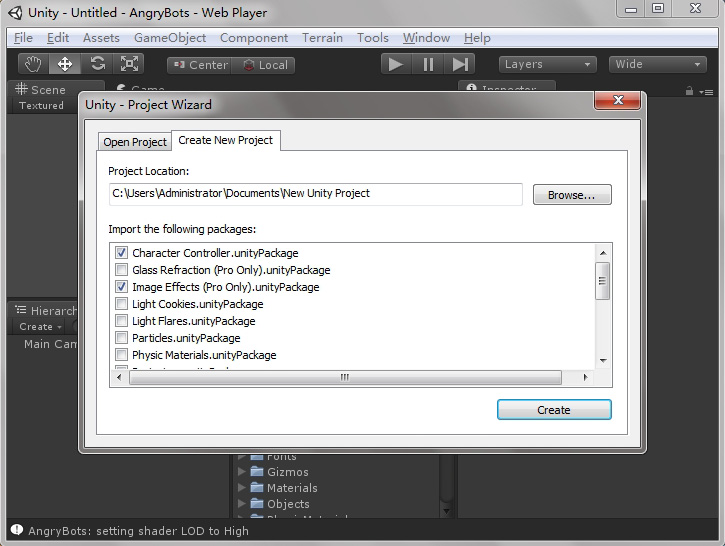Screen dimensions: 725x546
Task: Click the Project Location path field
Action: (x=316, y=194)
